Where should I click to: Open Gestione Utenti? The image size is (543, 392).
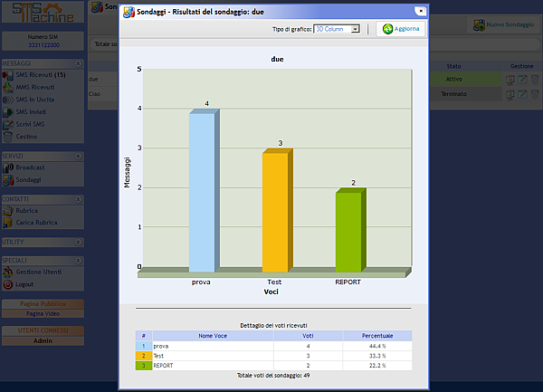[38, 272]
